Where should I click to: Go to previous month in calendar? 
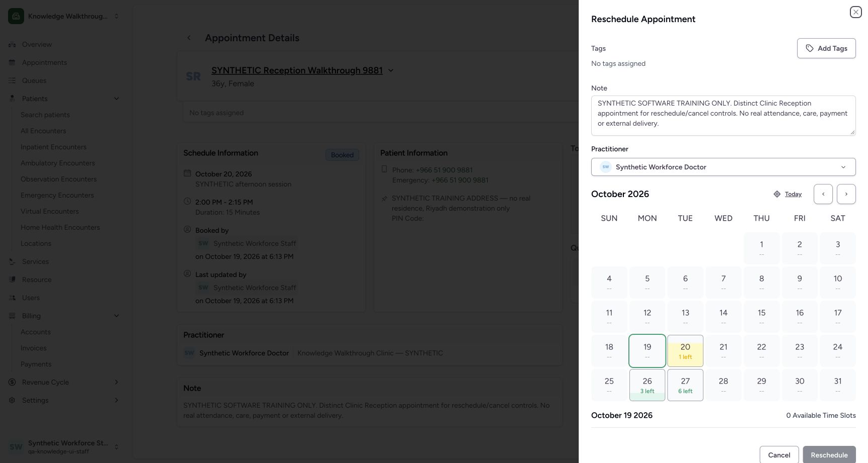[x=823, y=194]
